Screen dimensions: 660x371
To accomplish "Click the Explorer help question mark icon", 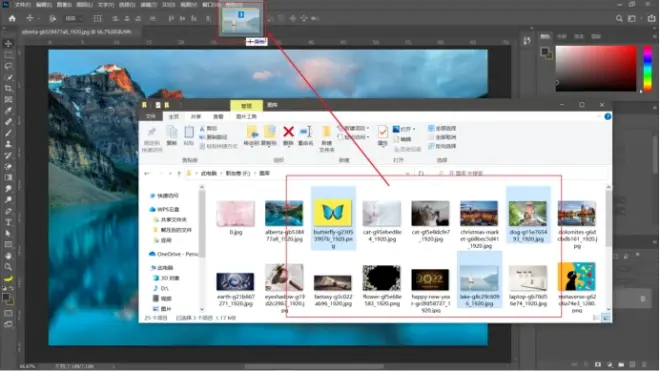I will [x=607, y=117].
